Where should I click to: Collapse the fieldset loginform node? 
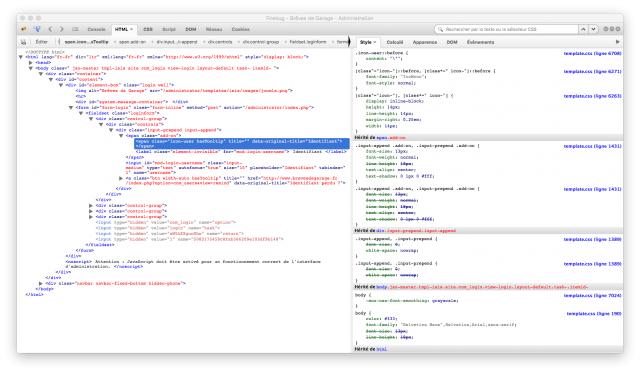click(x=81, y=113)
